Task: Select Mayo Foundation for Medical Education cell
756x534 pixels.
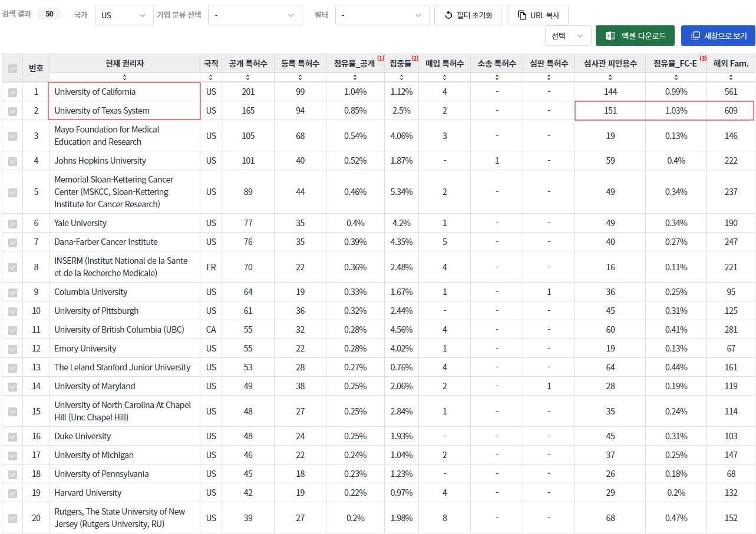Action: click(124, 136)
